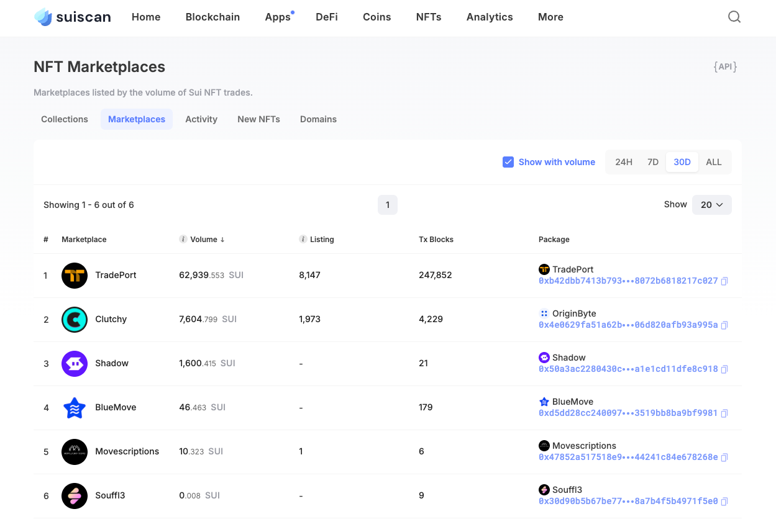Click the Clutchy marketplace name
The width and height of the screenshot is (776, 532).
click(x=111, y=319)
